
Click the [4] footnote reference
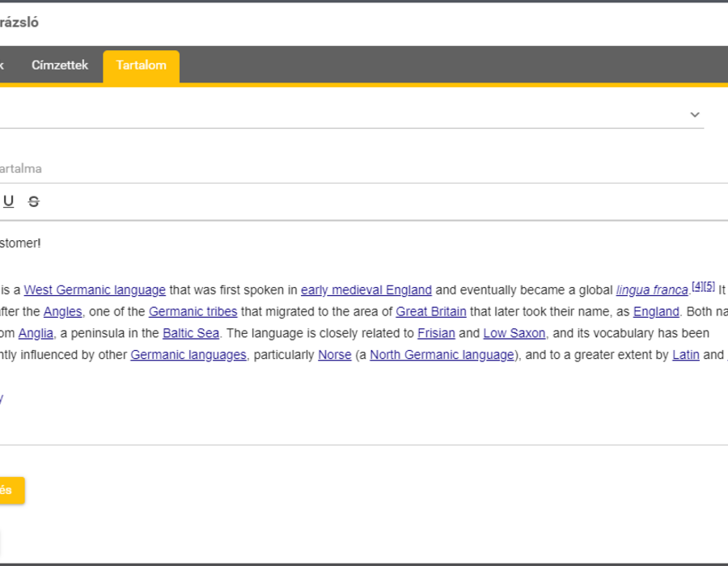click(697, 285)
